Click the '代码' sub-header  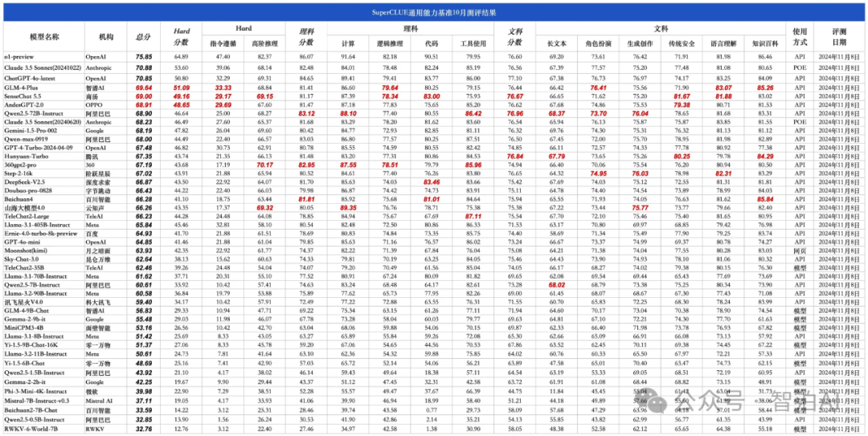pos(432,43)
